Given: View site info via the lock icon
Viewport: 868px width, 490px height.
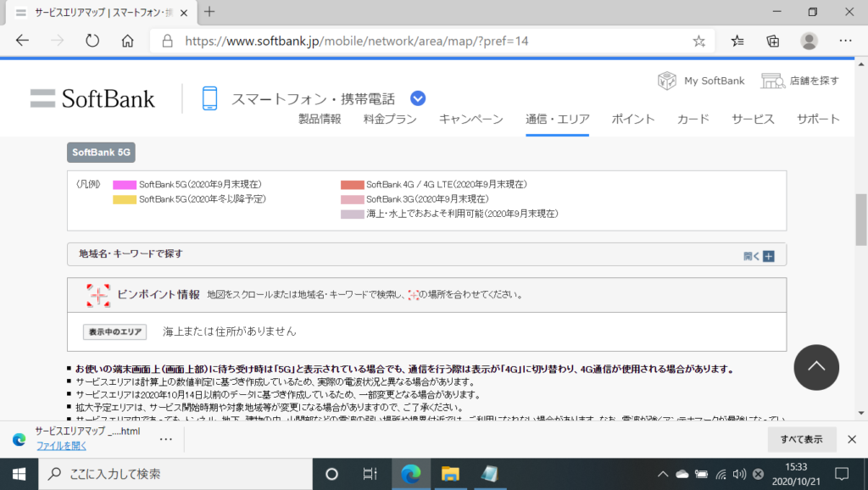Looking at the screenshot, I should click(167, 41).
